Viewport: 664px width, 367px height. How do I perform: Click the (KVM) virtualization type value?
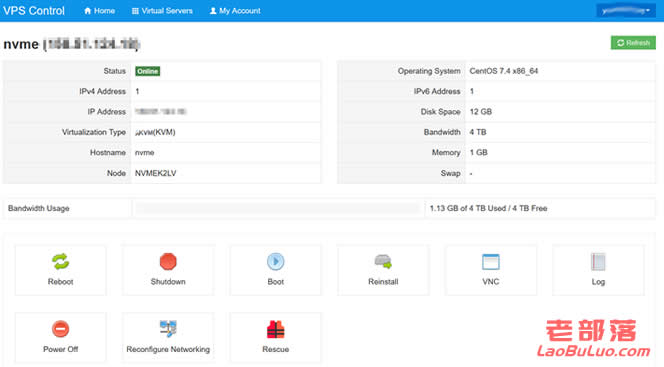point(155,132)
